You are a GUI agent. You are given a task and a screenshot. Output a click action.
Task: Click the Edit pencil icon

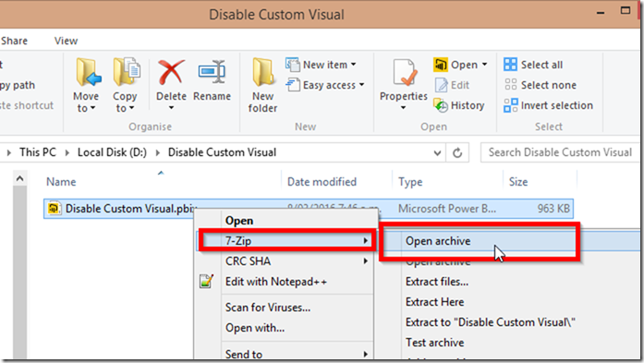[x=441, y=85]
